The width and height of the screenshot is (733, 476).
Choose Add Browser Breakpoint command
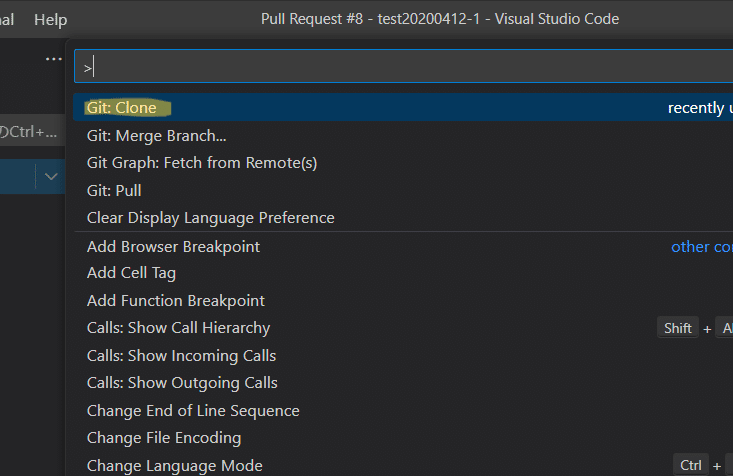click(173, 246)
